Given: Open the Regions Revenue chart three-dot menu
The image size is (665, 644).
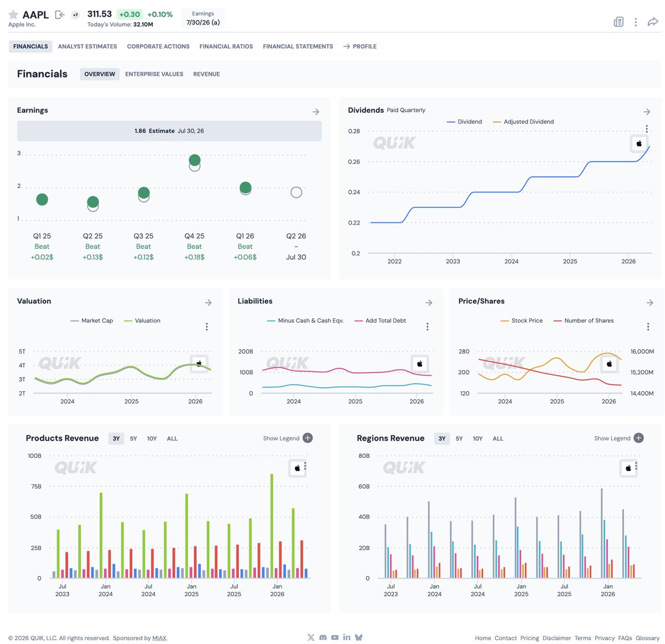Looking at the screenshot, I should [x=636, y=466].
